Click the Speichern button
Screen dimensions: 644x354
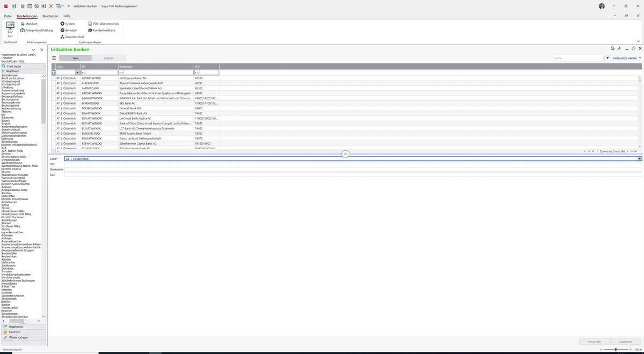[x=625, y=341]
